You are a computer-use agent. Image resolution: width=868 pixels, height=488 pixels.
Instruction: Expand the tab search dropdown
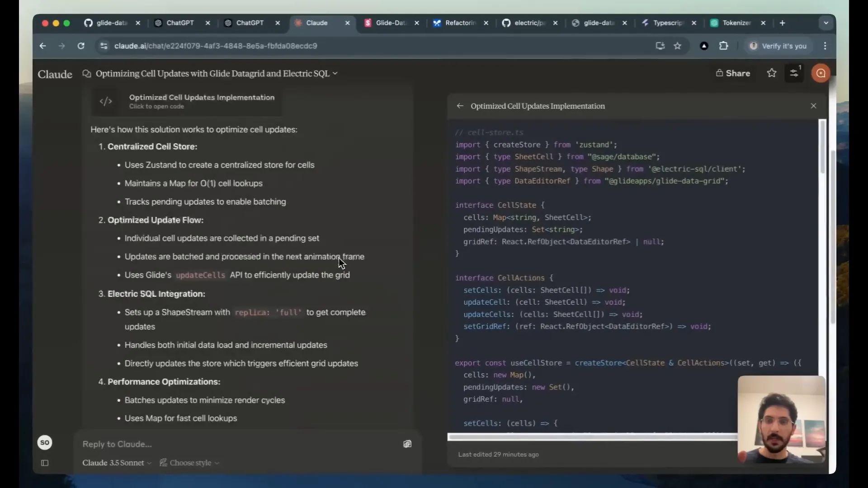tap(826, 23)
